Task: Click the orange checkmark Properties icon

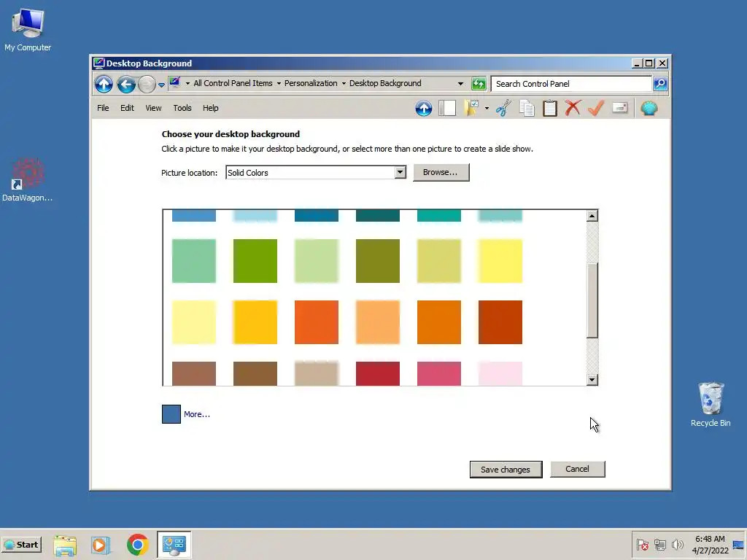Action: tap(596, 108)
